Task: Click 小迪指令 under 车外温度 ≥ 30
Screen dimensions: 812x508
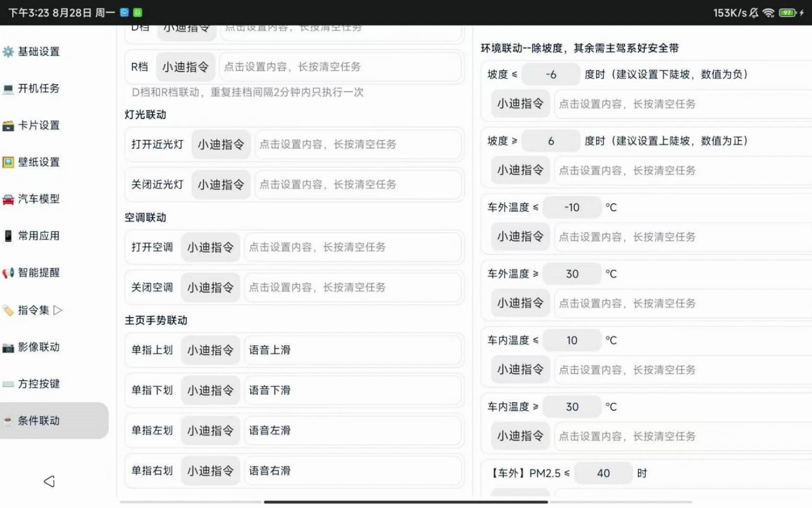Action: point(521,303)
